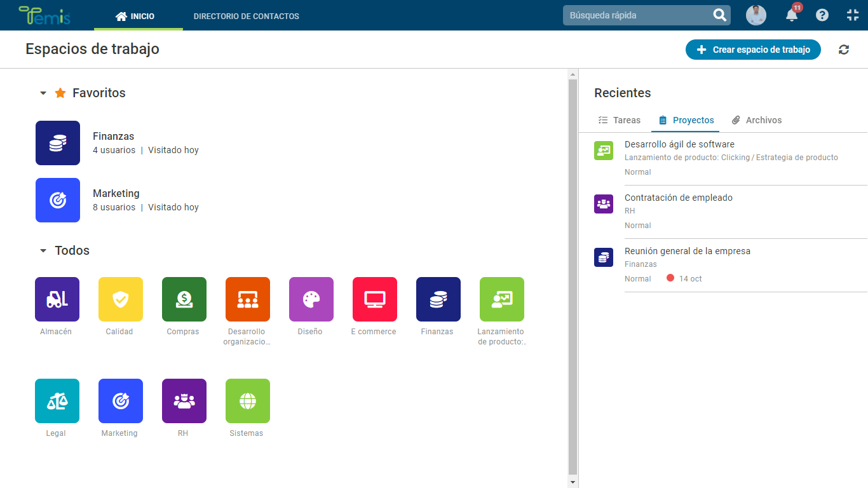Click the scrollbar down arrow

point(573,483)
